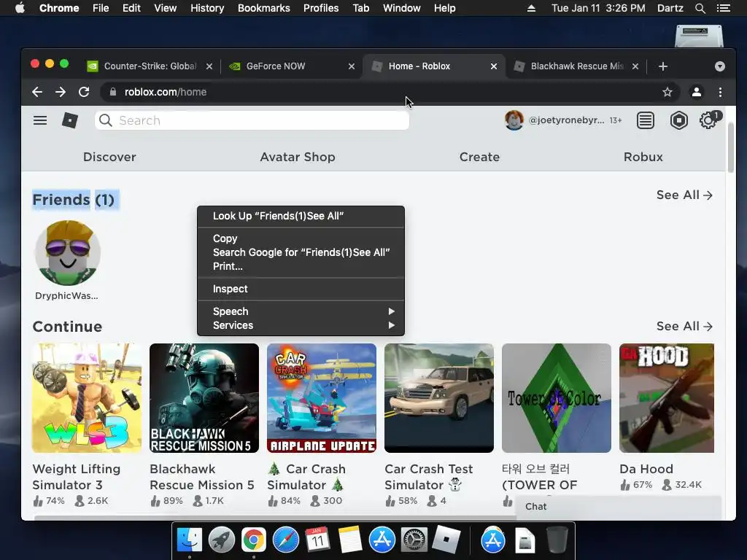This screenshot has width=747, height=560.
Task: Open Notes from the Dock
Action: (350, 540)
